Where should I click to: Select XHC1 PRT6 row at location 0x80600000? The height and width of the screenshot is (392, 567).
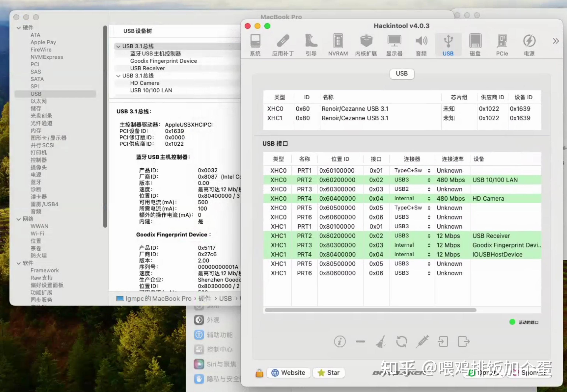[402, 273]
